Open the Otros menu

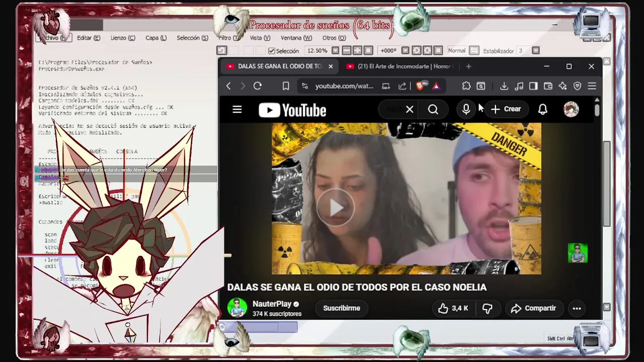pos(334,38)
